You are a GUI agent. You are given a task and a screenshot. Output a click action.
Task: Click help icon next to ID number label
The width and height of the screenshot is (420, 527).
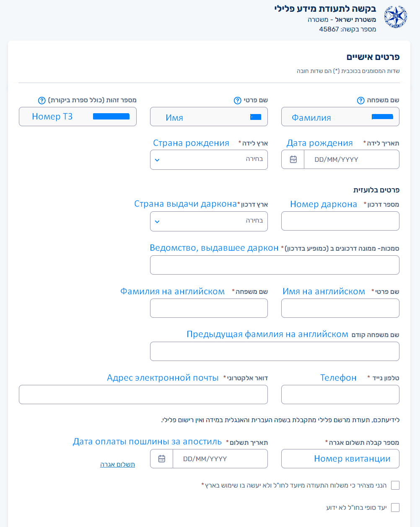click(41, 100)
